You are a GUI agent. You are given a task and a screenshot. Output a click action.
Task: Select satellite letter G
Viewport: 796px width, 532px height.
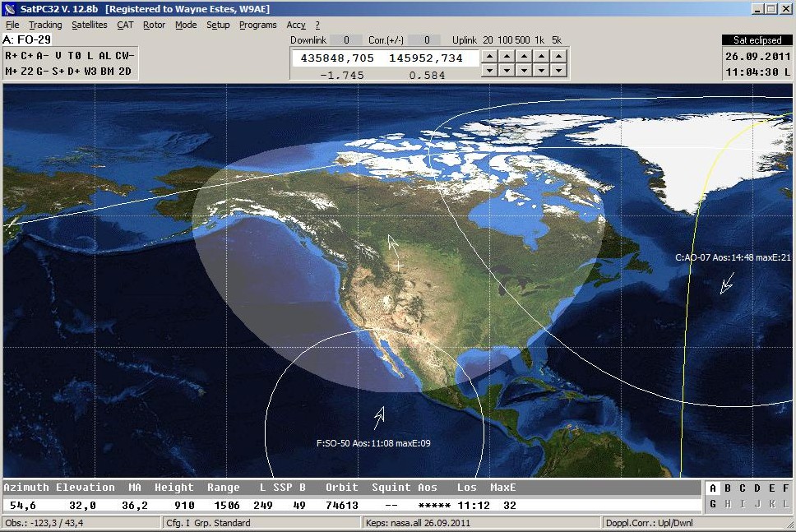tap(713, 503)
